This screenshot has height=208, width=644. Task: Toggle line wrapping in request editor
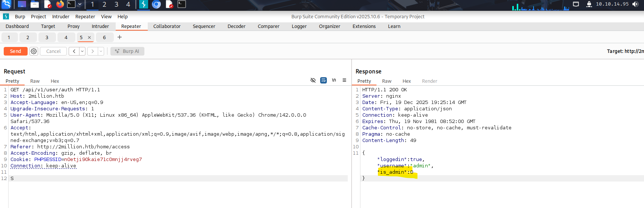323,81
